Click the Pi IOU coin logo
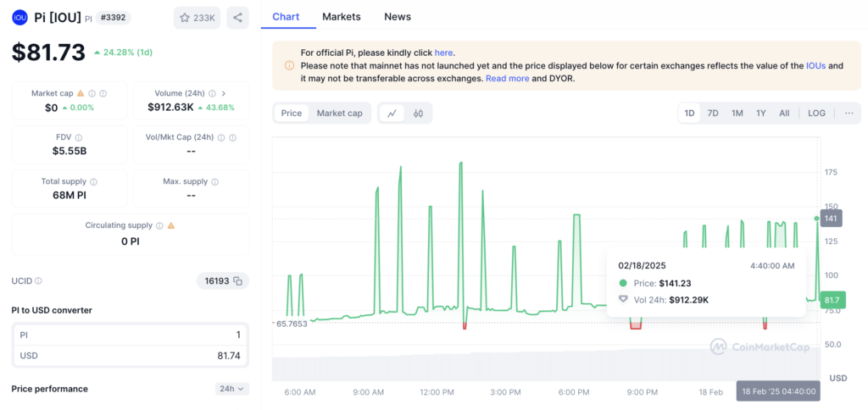Image resolution: width=868 pixels, height=410 pixels. coord(20,17)
